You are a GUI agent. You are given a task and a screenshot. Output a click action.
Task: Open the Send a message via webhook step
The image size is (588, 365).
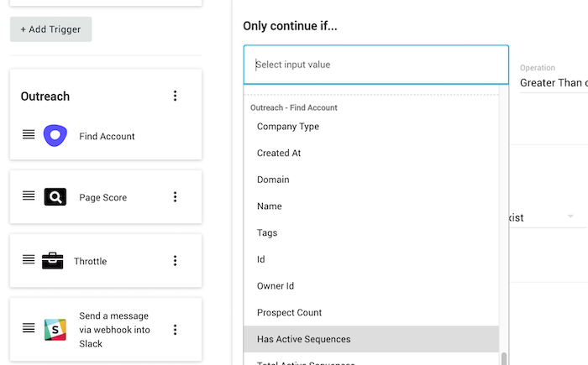[x=114, y=330]
